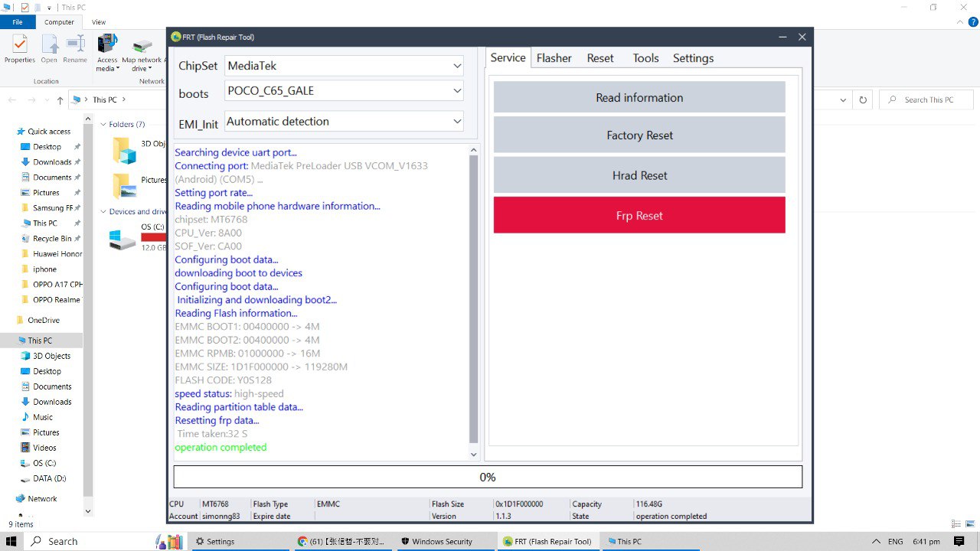Switch to the Reset tab
This screenshot has width=980, height=551.
(x=600, y=58)
